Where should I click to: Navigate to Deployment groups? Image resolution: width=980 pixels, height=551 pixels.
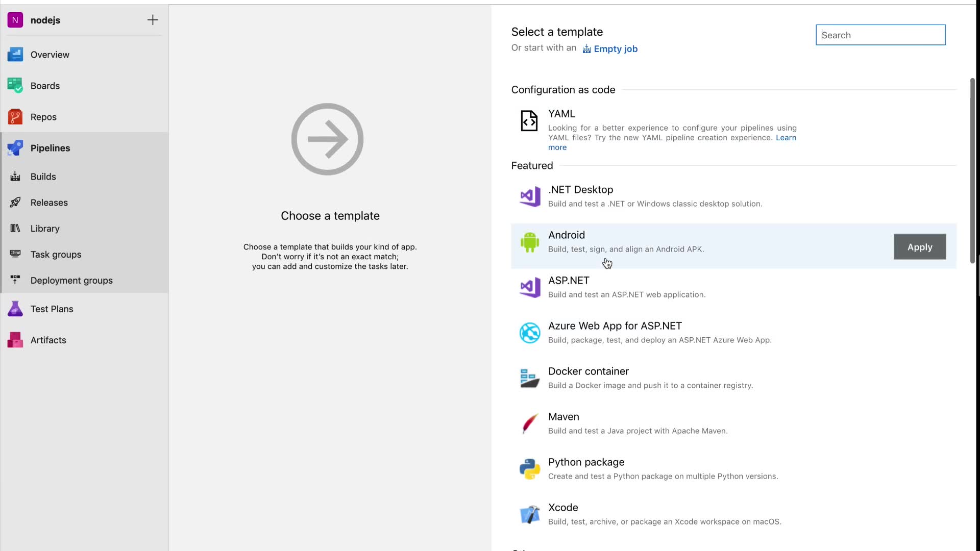71,281
